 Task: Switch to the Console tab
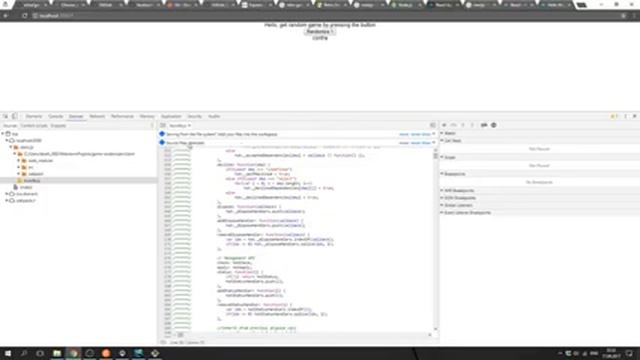56,116
